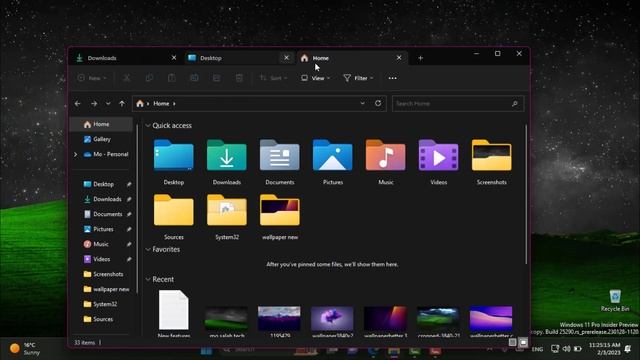
Task: Go forward with the forward arrow
Action: pyautogui.click(x=94, y=104)
